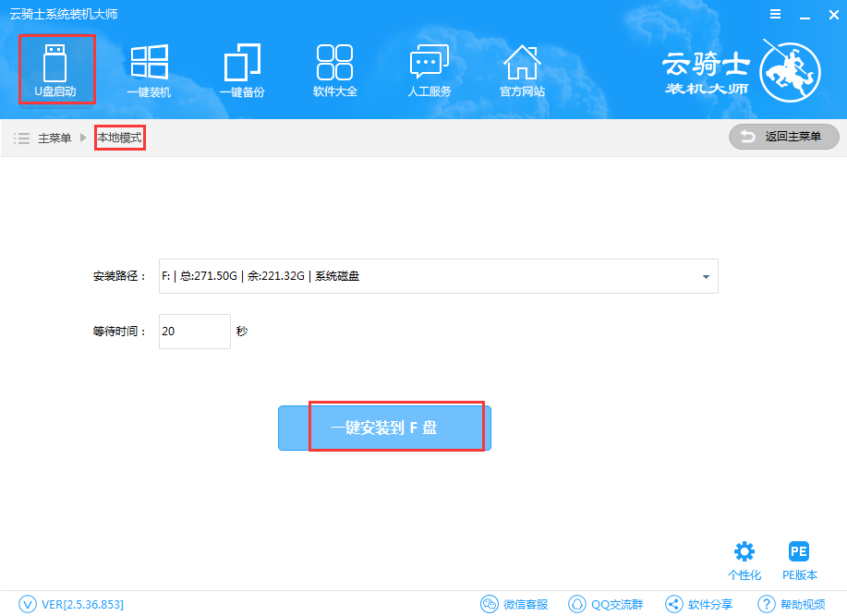Open the 一键备份 backup tool
Screen dimensions: 847x616
click(x=242, y=71)
